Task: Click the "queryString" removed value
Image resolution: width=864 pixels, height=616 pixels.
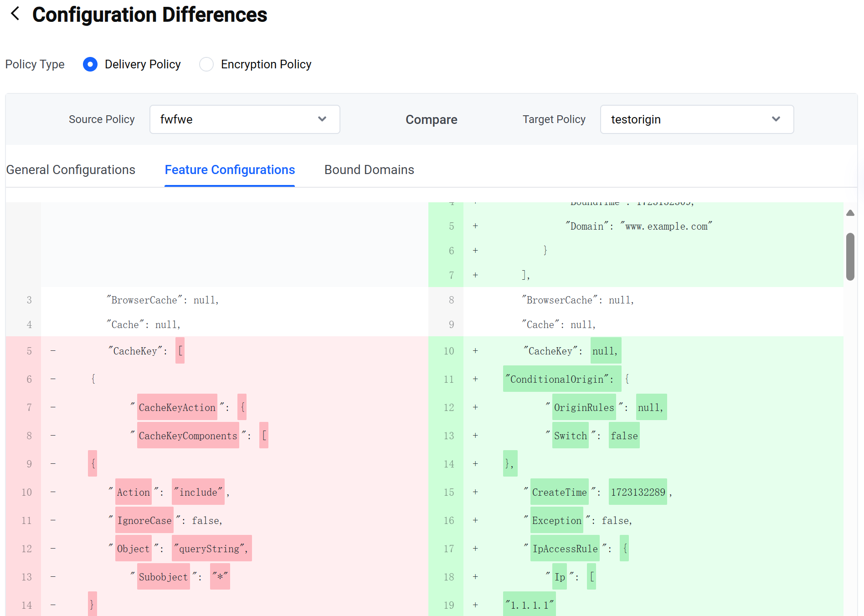Action: click(x=212, y=549)
